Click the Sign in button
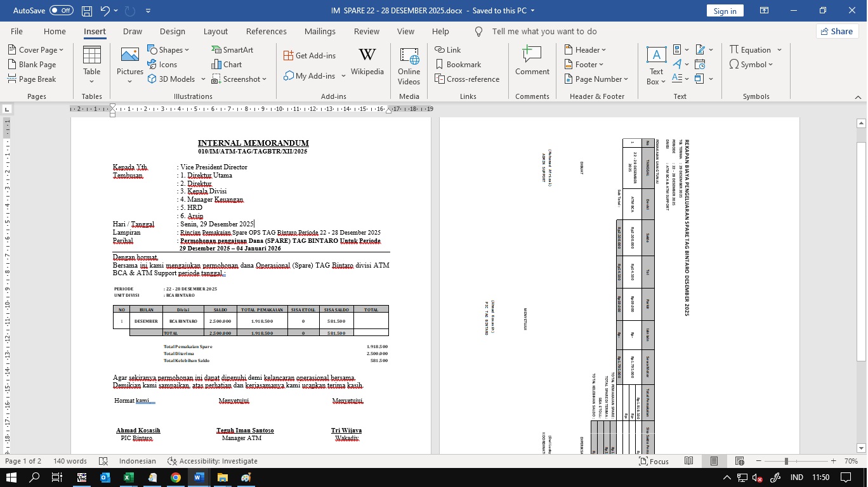 (725, 11)
